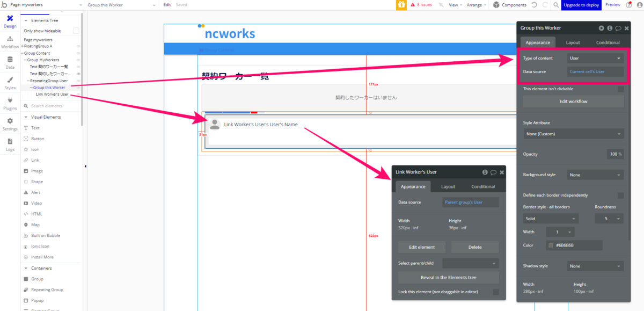Toggle visibility eye for Text 契約したワーカー
Image resolution: width=644 pixels, height=311 pixels.
click(x=78, y=74)
